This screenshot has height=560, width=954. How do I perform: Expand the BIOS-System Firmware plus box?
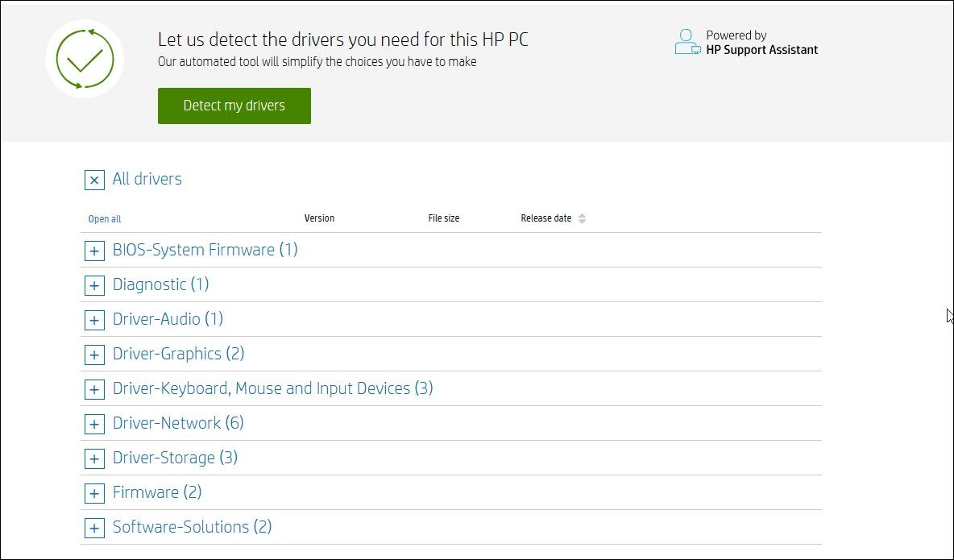(94, 251)
